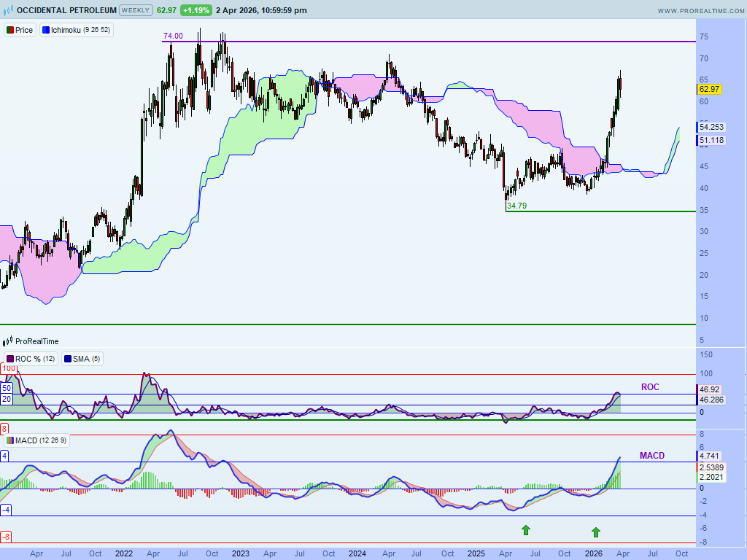Click the blue 50 level marker
Screen dimensions: 747x560
point(6,388)
